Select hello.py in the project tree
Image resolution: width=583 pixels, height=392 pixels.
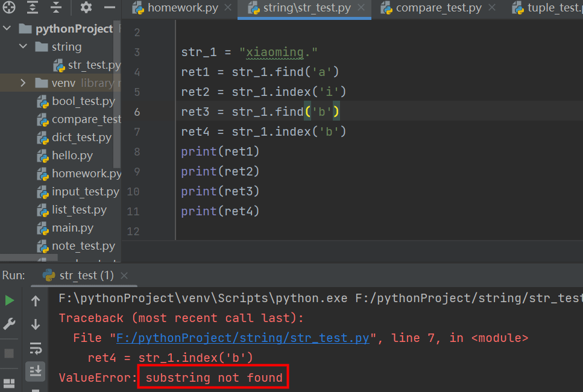click(x=72, y=155)
